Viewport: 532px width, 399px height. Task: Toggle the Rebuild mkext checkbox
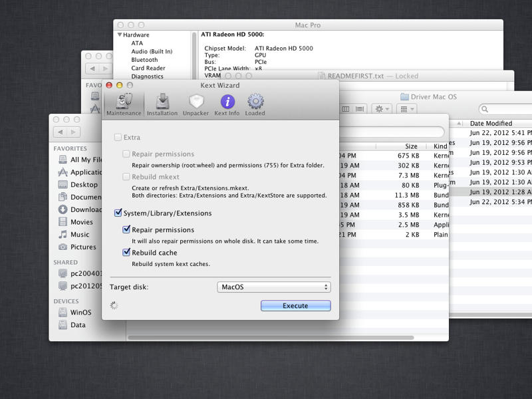(126, 176)
